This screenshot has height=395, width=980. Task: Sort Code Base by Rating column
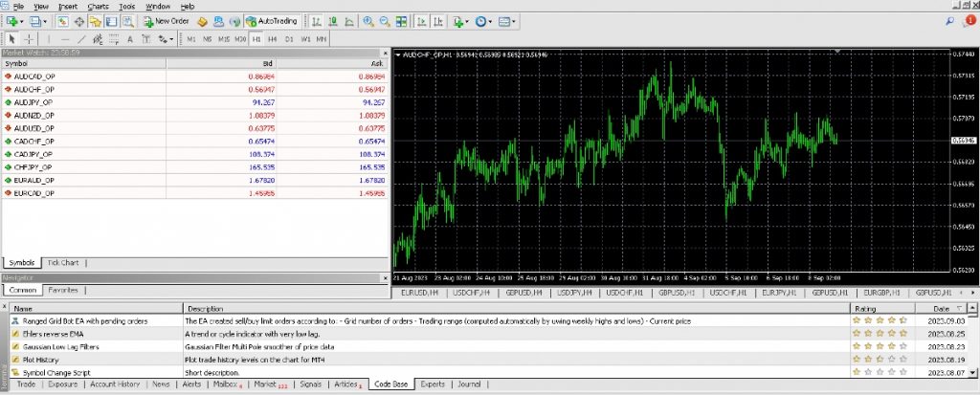pos(881,308)
